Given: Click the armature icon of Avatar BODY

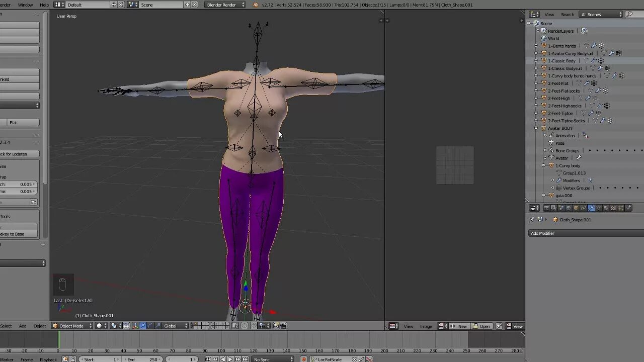Looking at the screenshot, I should point(544,128).
